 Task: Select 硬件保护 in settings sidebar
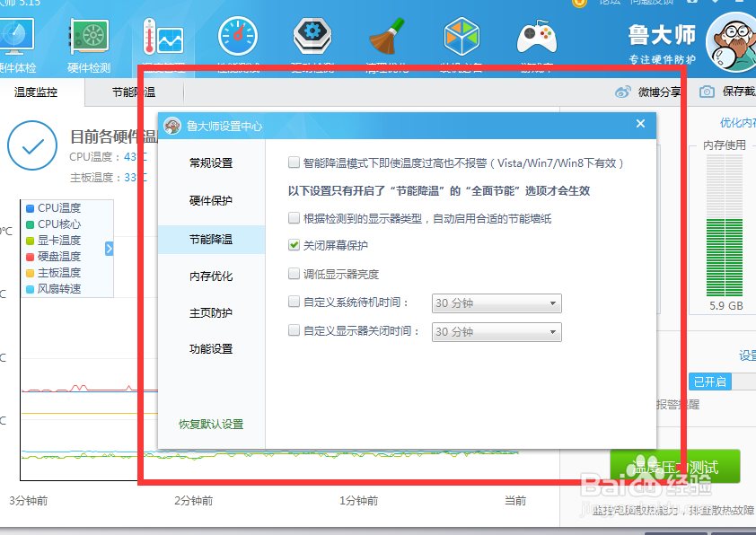[x=211, y=200]
